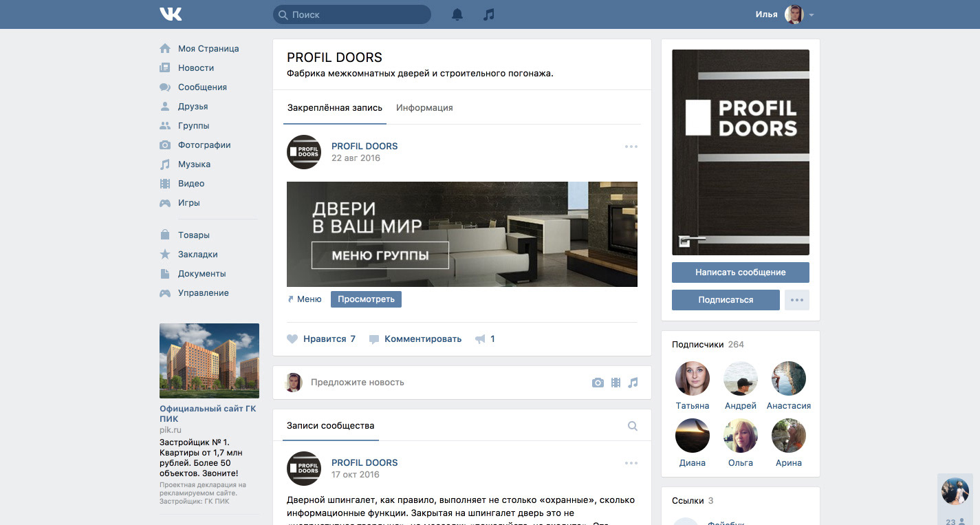Click the ПИК ad building image
The image size is (980, 525).
209,361
